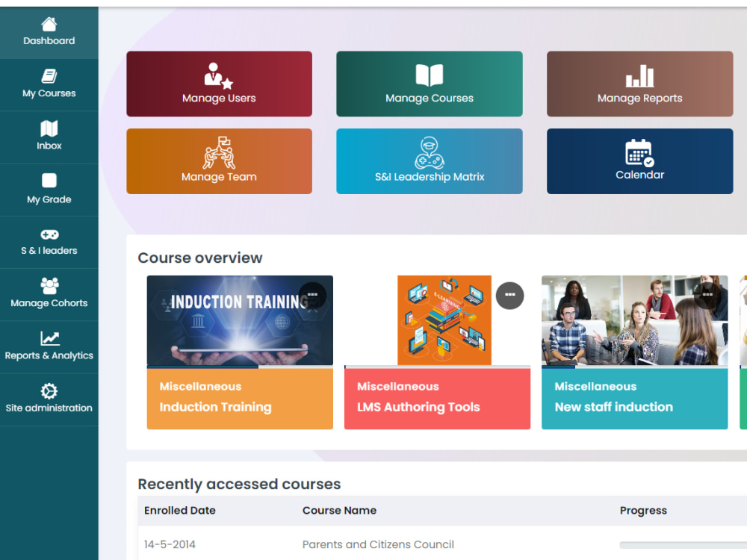Click progress bar for Parents and Citizens Council
The height and width of the screenshot is (560, 747).
coord(684,545)
